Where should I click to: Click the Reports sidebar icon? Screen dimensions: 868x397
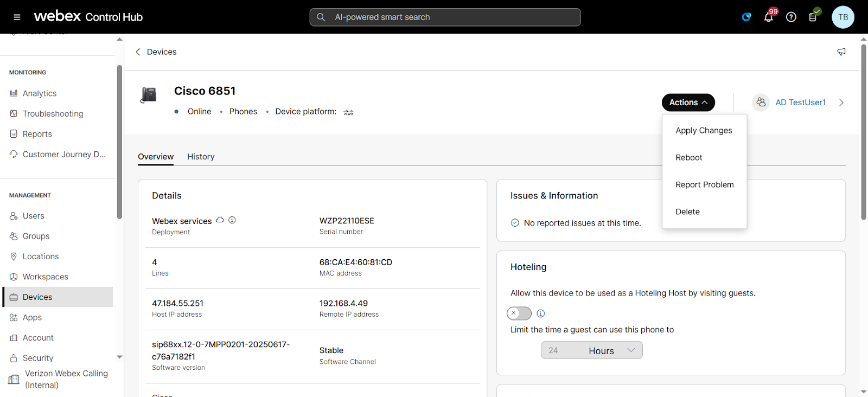[14, 134]
